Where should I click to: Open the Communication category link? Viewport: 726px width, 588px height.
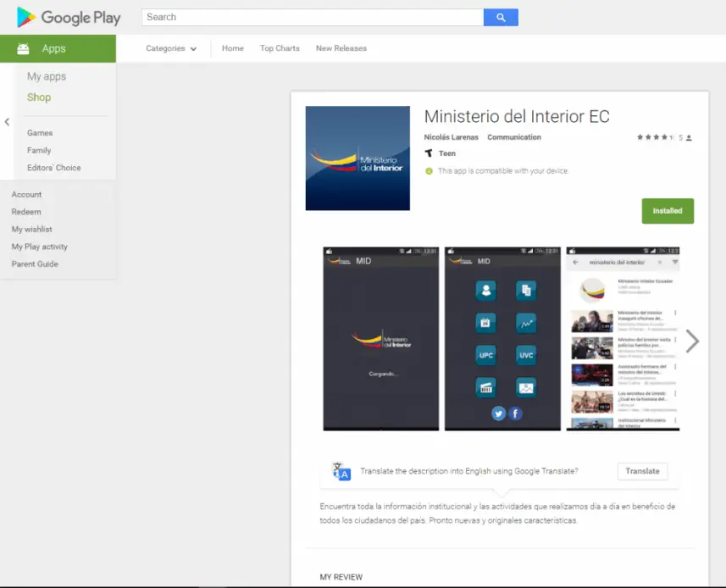pyautogui.click(x=514, y=137)
